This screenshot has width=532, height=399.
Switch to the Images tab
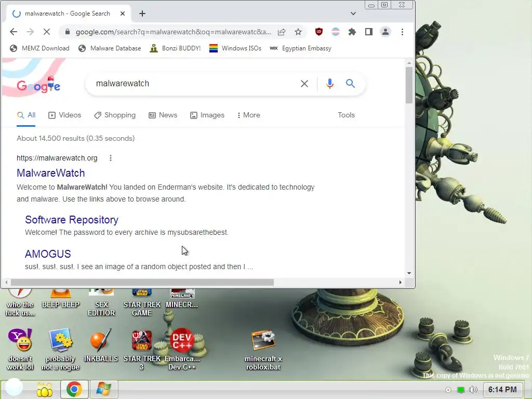click(x=207, y=115)
